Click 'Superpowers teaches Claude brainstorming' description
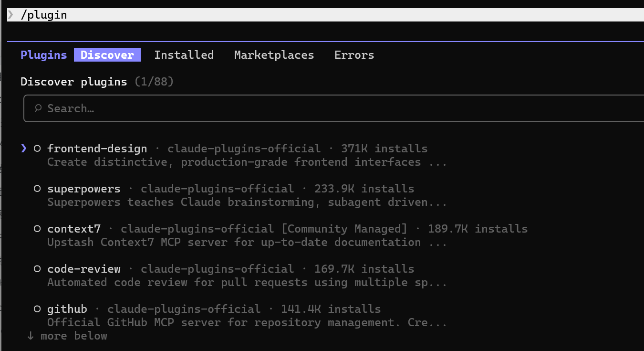The height and width of the screenshot is (351, 644). 247,202
